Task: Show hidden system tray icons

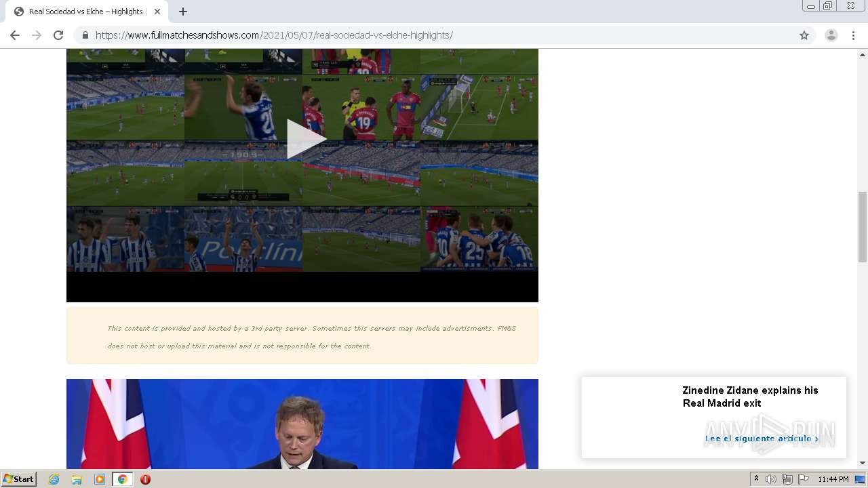Action: 756,479
